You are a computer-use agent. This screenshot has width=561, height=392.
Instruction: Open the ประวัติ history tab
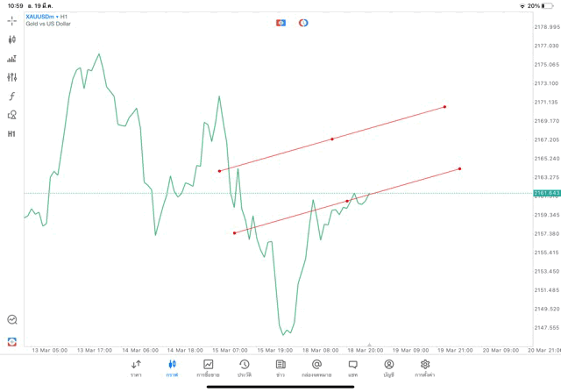coord(245,368)
